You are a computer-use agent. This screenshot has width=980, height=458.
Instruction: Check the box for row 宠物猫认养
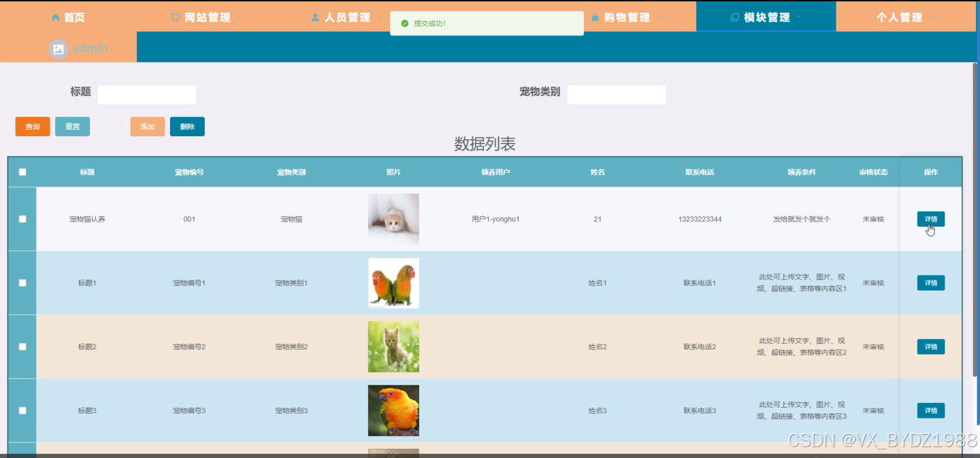22,219
